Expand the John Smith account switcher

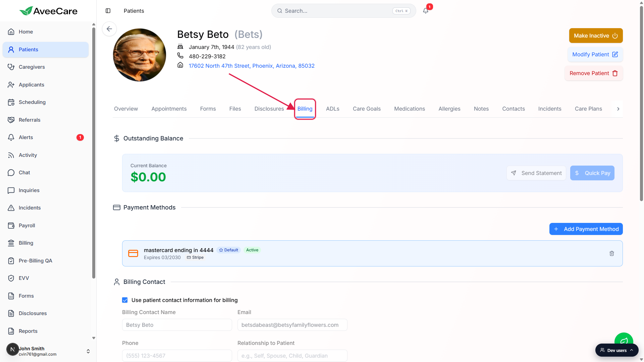pos(88,351)
